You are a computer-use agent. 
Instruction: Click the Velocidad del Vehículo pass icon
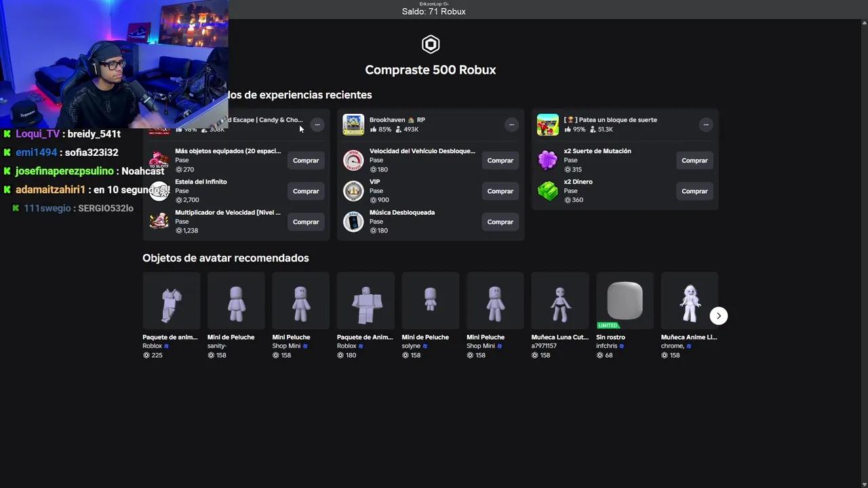click(x=353, y=161)
